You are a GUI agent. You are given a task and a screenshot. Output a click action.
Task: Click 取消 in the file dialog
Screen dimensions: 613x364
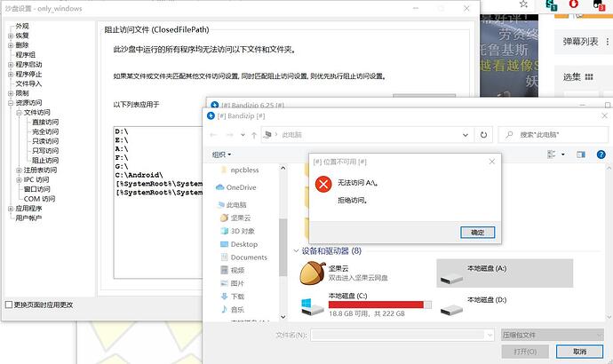[579, 352]
